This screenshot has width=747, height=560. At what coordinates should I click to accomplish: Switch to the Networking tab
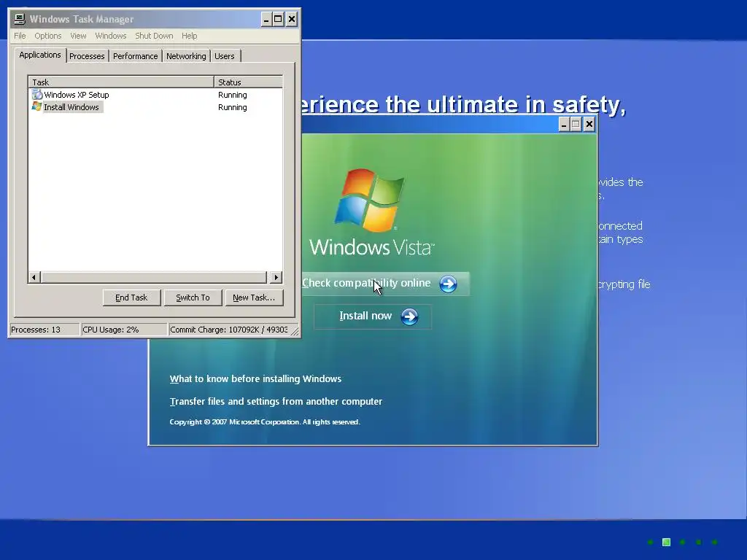tap(186, 56)
